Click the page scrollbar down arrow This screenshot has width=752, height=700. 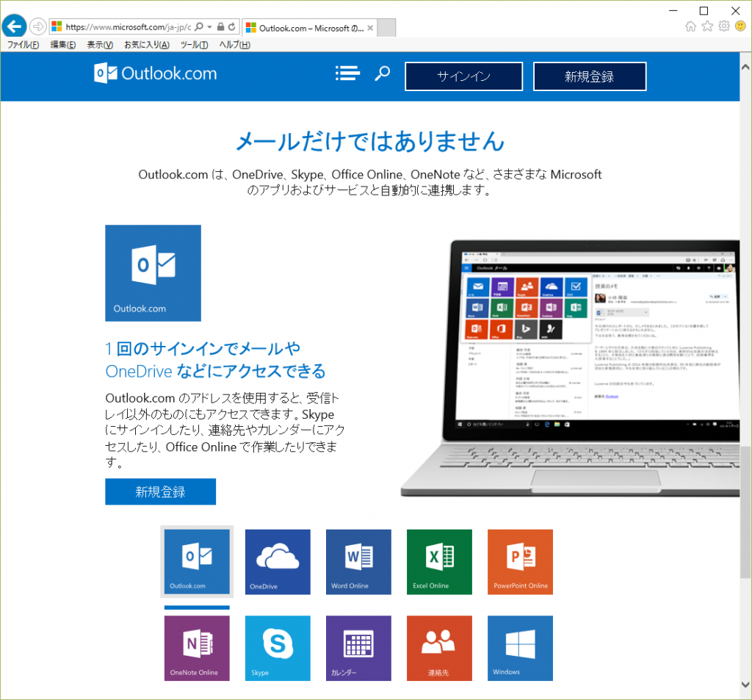[745, 685]
